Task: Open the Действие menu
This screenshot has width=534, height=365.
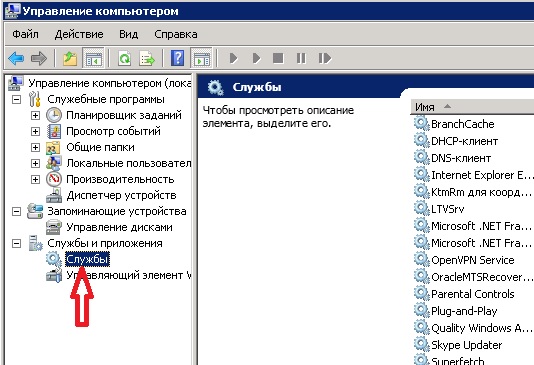Action: [x=79, y=34]
